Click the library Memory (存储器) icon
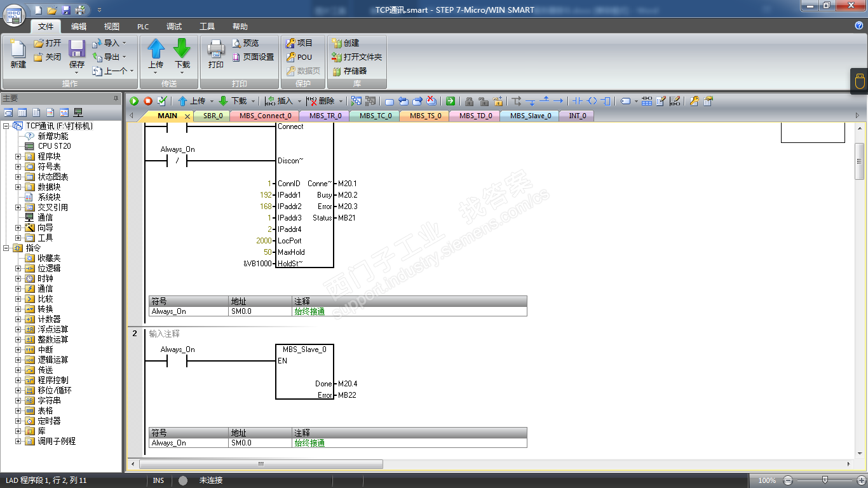 [337, 71]
